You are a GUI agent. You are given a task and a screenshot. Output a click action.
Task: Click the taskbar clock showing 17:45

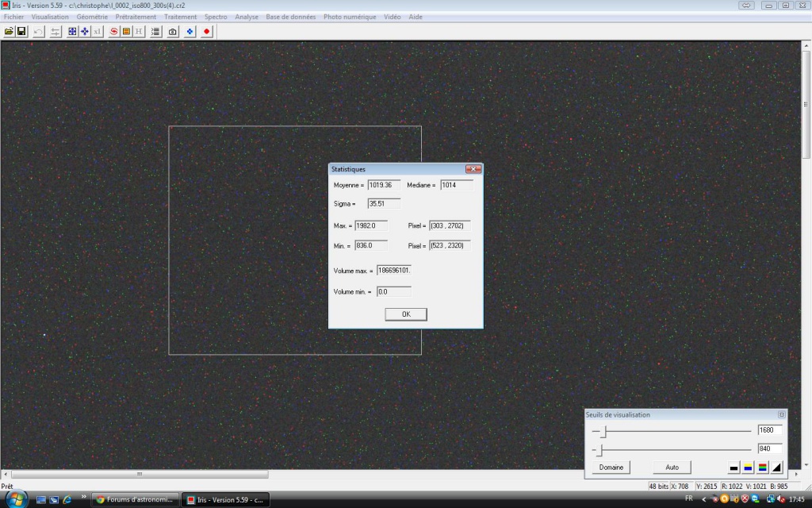pos(796,500)
